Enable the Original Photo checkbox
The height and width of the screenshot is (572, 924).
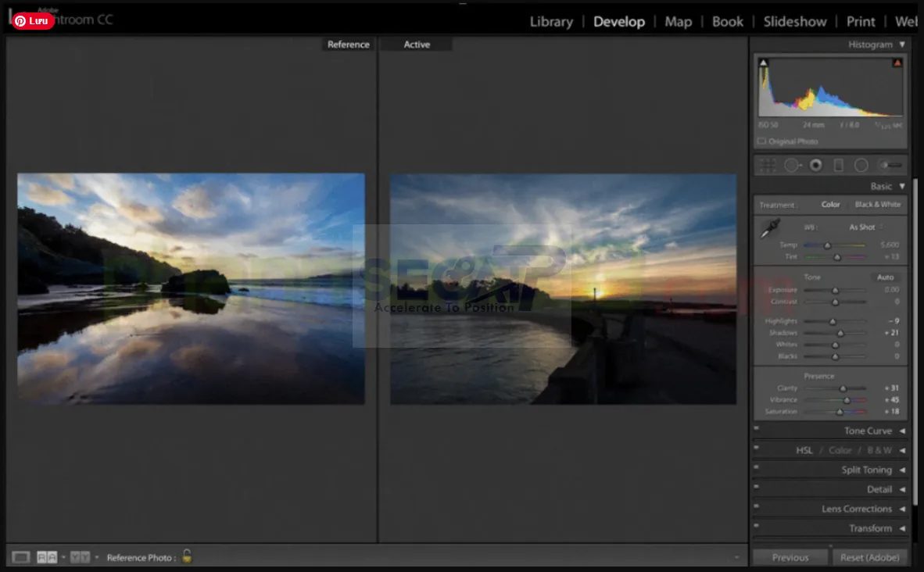pos(761,141)
